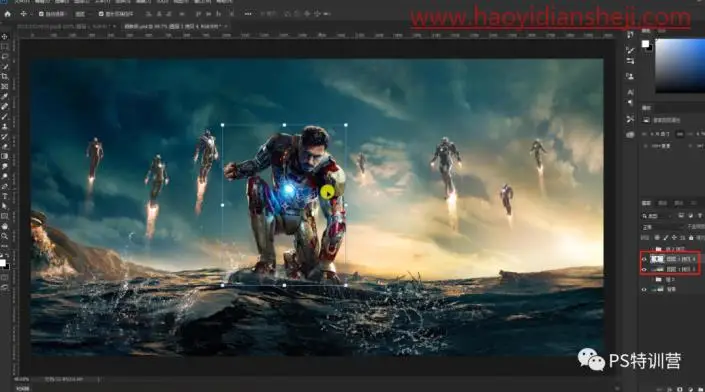Screen dimensions: 705x392
Task: Select the Blur tool
Action: click(x=4, y=166)
